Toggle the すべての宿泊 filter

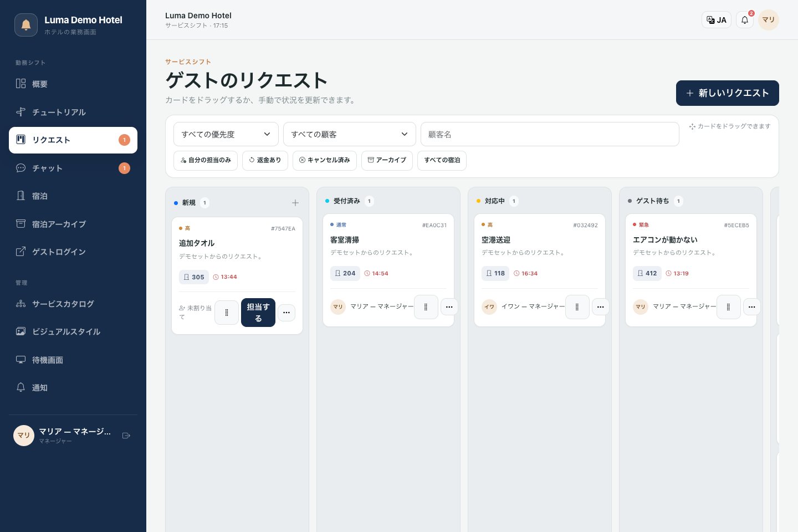coord(442,160)
